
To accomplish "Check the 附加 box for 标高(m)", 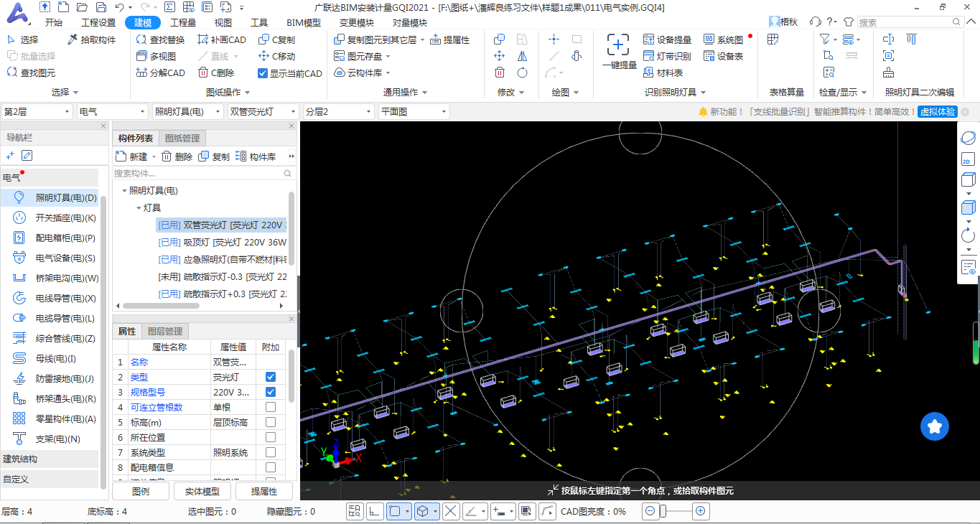I will 271,422.
